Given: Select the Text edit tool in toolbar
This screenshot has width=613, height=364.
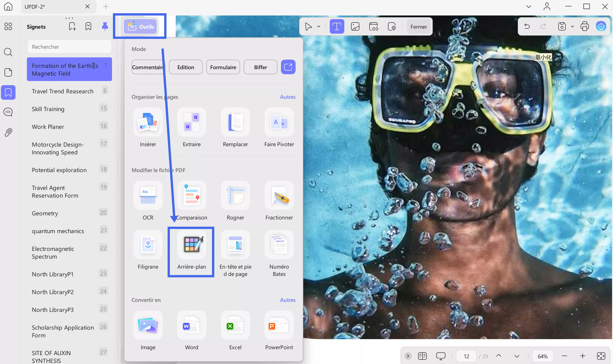Looking at the screenshot, I should click(337, 26).
